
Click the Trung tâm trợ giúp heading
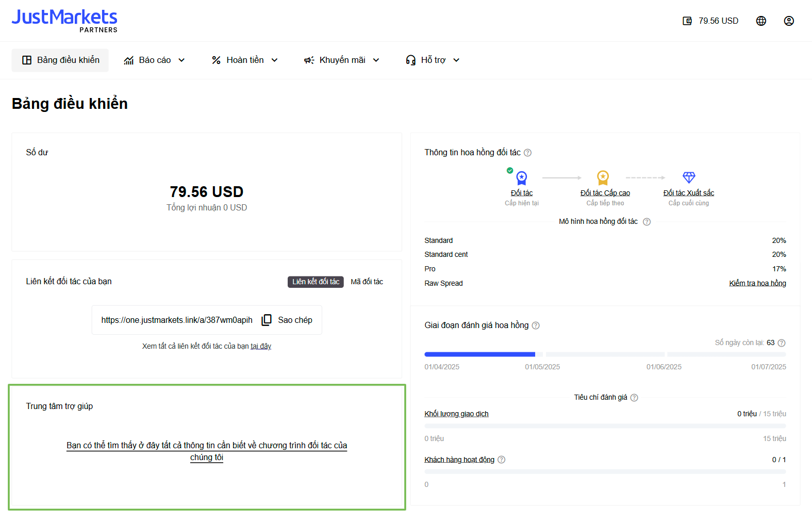[59, 406]
